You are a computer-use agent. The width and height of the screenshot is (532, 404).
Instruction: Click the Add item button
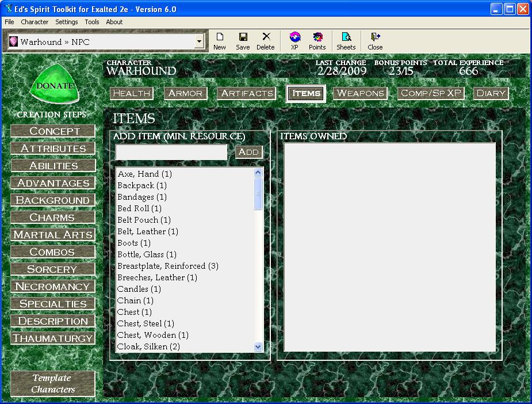(249, 152)
